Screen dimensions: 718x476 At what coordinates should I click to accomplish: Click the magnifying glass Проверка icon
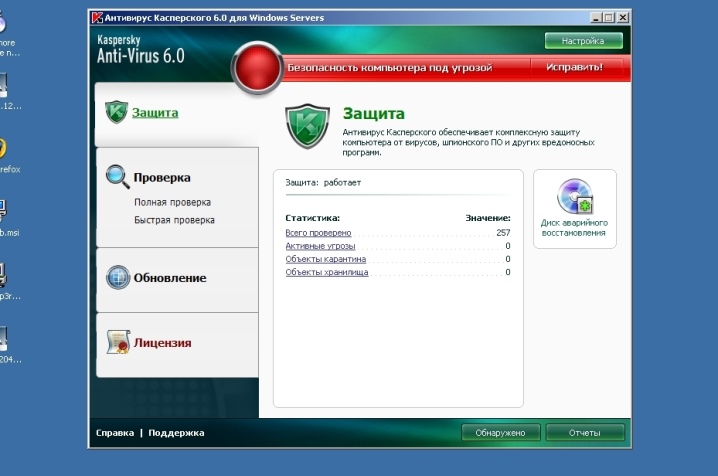click(118, 177)
